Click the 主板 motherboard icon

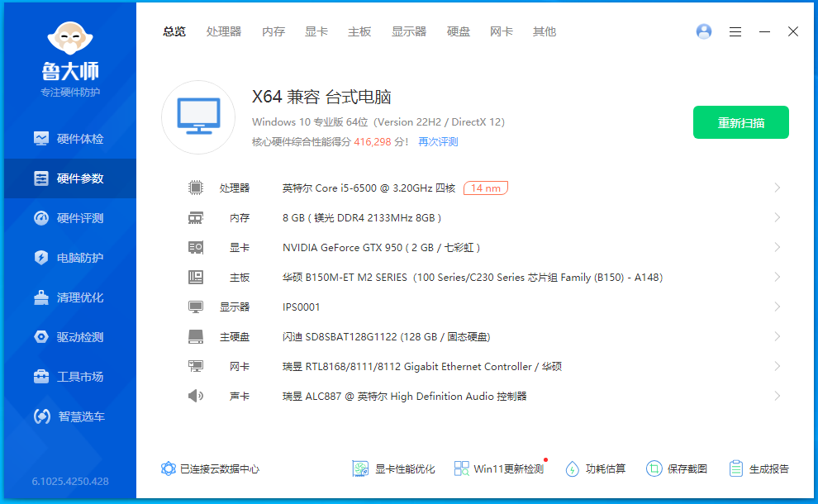click(x=196, y=277)
